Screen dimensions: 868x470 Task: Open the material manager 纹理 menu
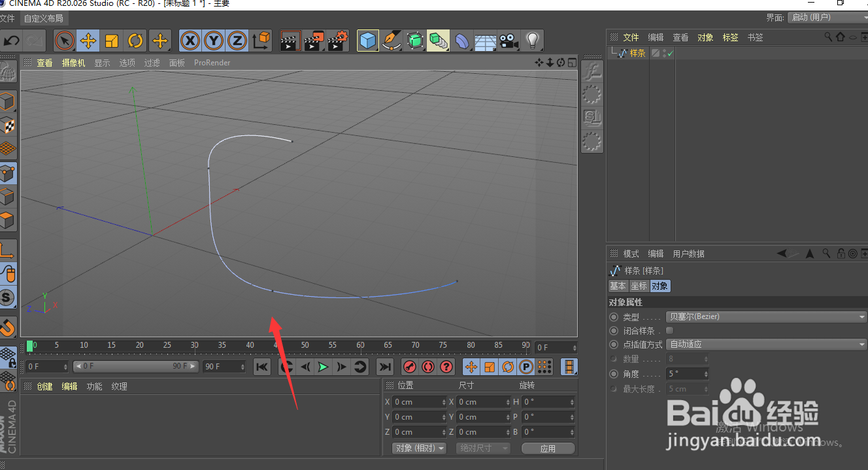tap(119, 386)
